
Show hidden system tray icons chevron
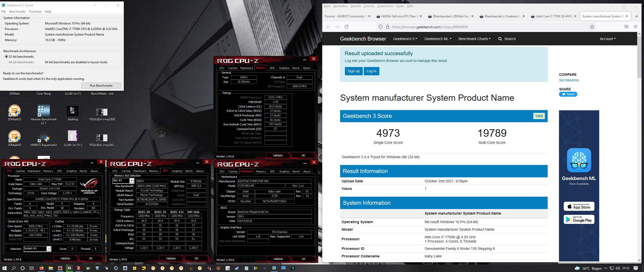606,268
